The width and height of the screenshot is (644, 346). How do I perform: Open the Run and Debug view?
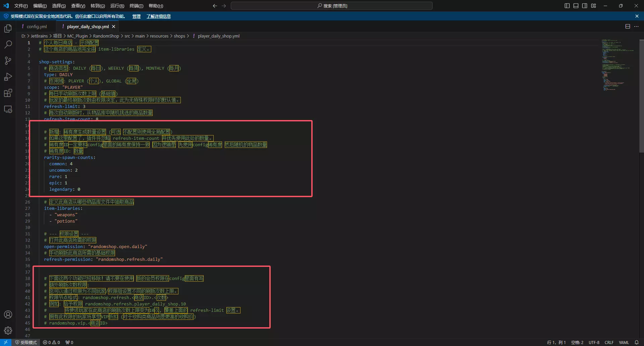[8, 77]
